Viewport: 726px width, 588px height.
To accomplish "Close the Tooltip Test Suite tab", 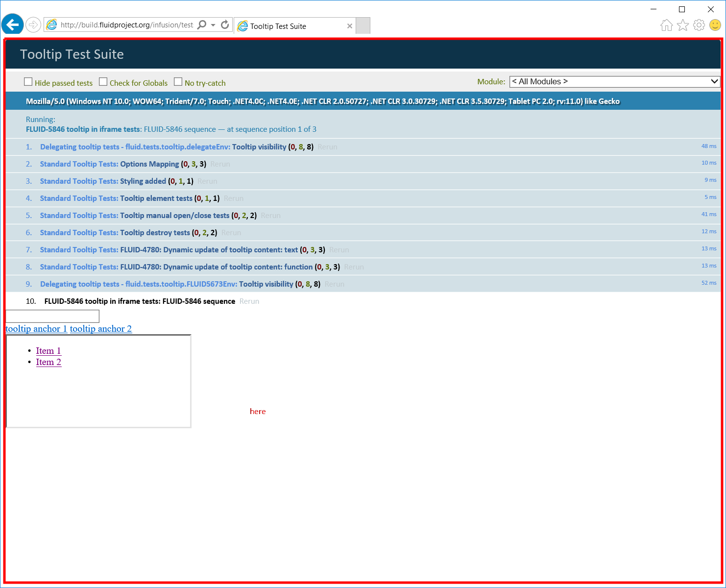I will (x=349, y=26).
